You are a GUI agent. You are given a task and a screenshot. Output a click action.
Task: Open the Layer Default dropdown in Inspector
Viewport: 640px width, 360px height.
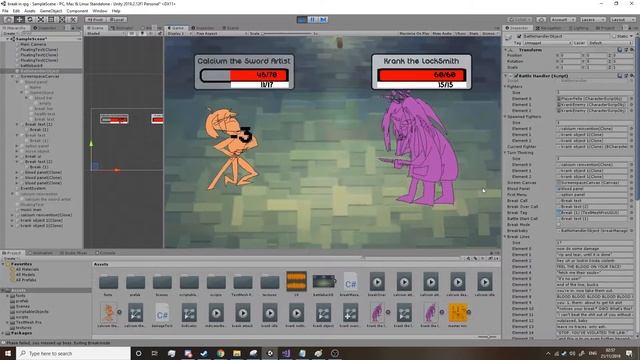(x=610, y=43)
